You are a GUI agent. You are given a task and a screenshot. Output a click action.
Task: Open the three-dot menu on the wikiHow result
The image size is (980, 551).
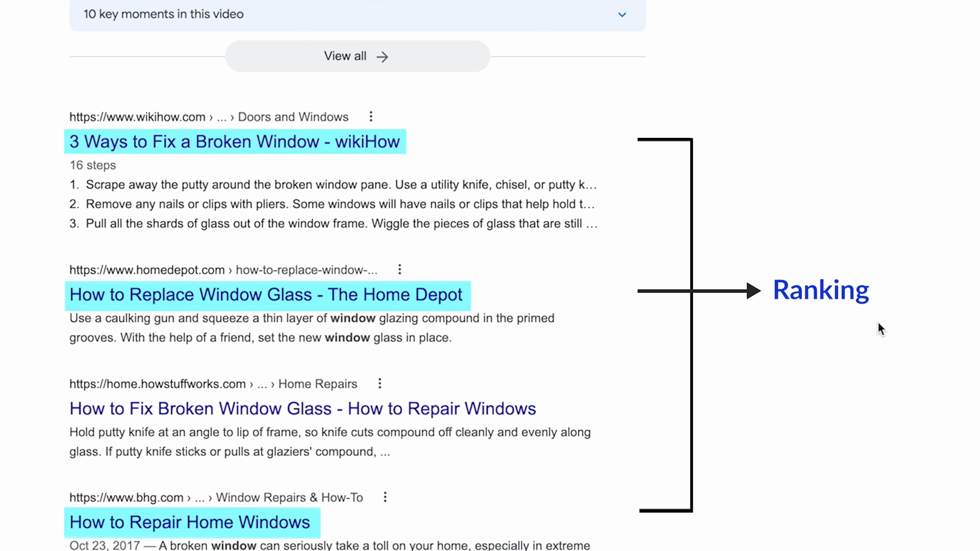(371, 117)
